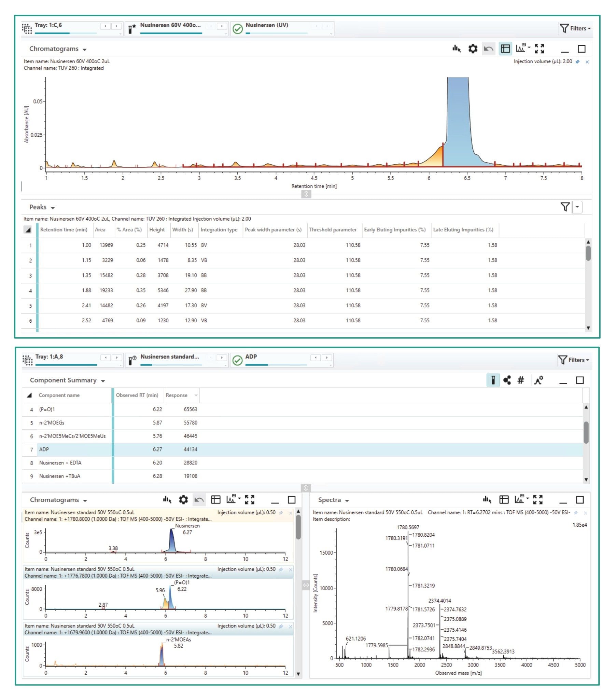Click undo arrow in top Chromatograms toolbar
The image size is (615, 700).
pos(488,49)
